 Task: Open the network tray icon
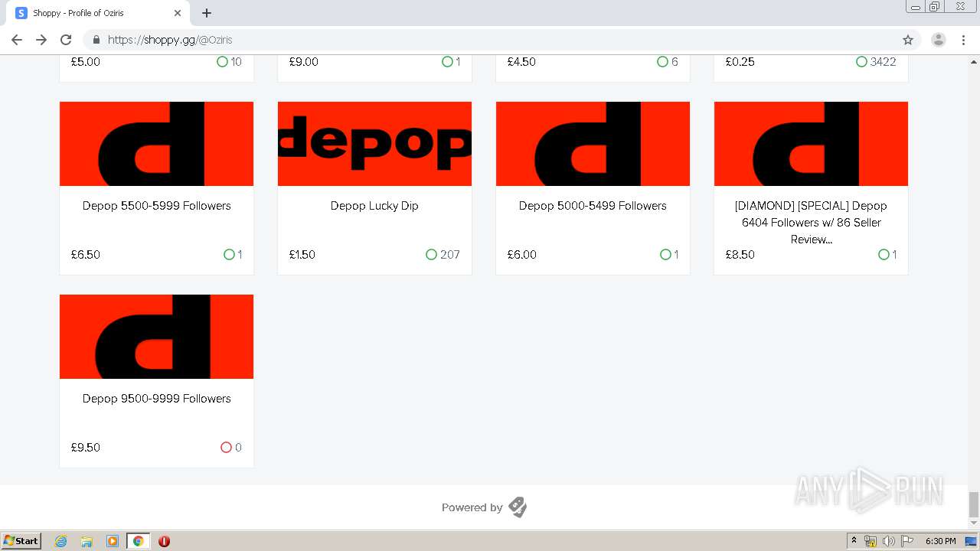tap(871, 541)
